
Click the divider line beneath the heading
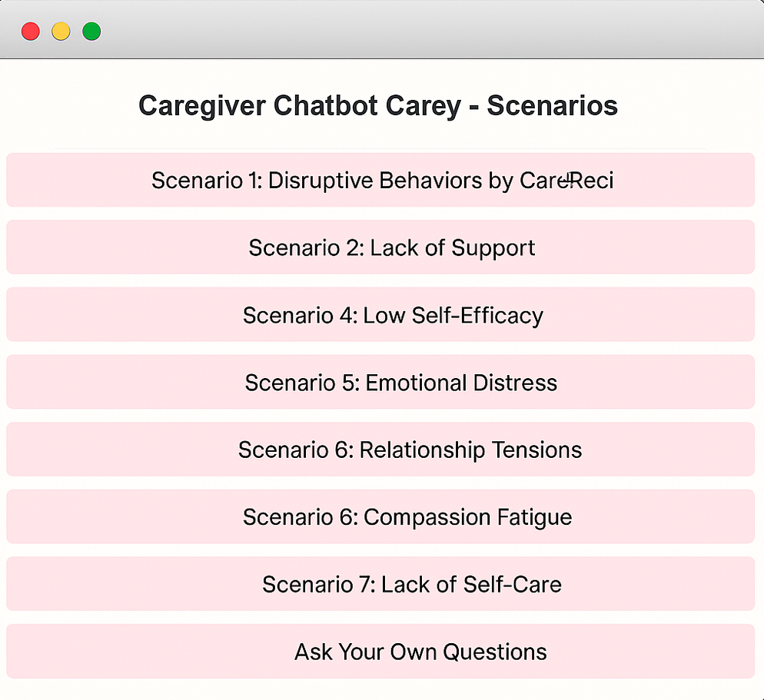click(x=380, y=148)
